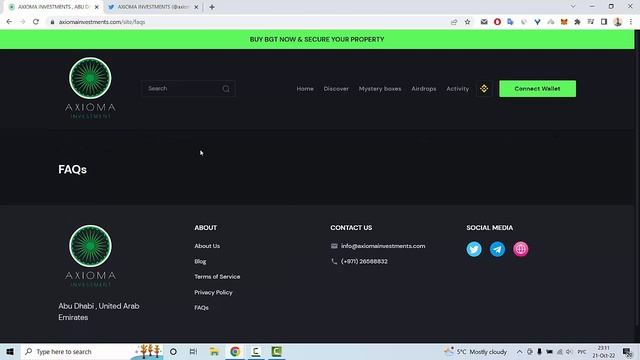Click the site lock icon in address bar

pos(52,22)
